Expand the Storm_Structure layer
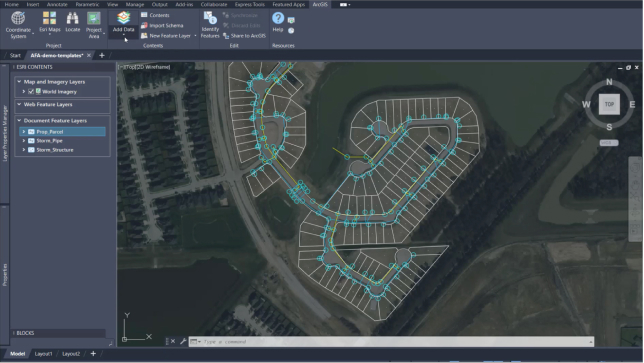Viewport: 644px width, 363px height. [x=24, y=150]
